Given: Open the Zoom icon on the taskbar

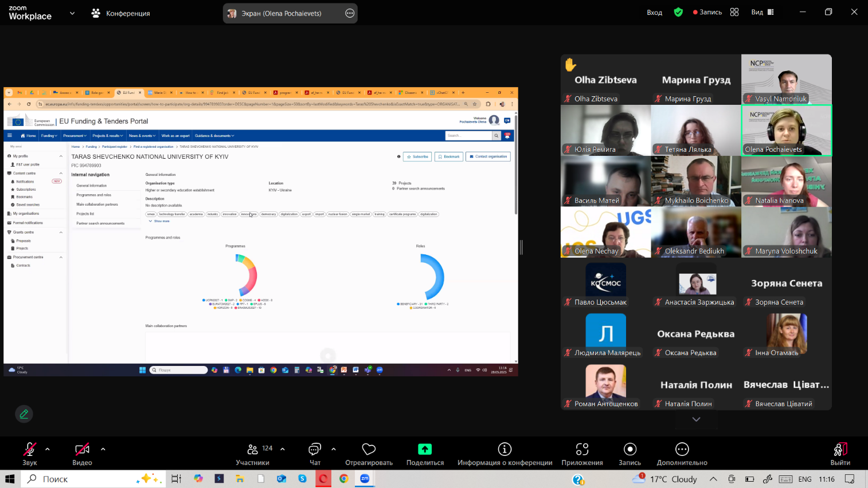Looking at the screenshot, I should pyautogui.click(x=365, y=479).
